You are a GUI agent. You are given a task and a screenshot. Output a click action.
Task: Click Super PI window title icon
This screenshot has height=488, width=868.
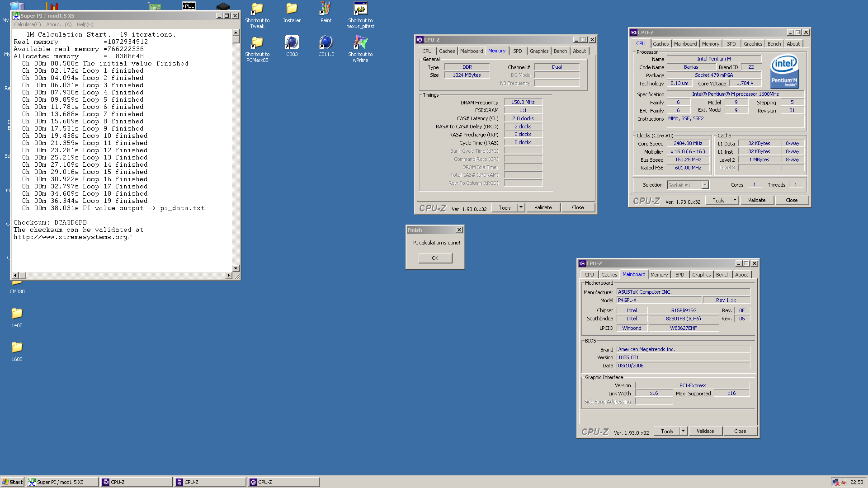pos(16,15)
